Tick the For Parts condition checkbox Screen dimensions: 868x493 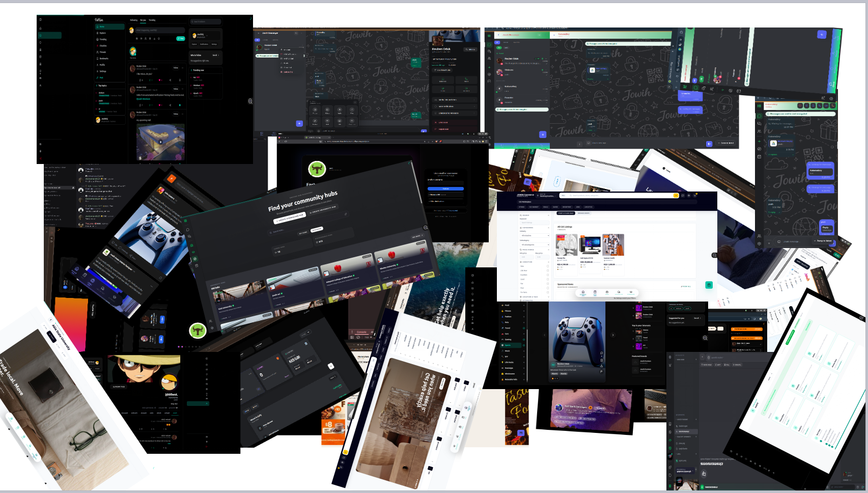click(548, 292)
